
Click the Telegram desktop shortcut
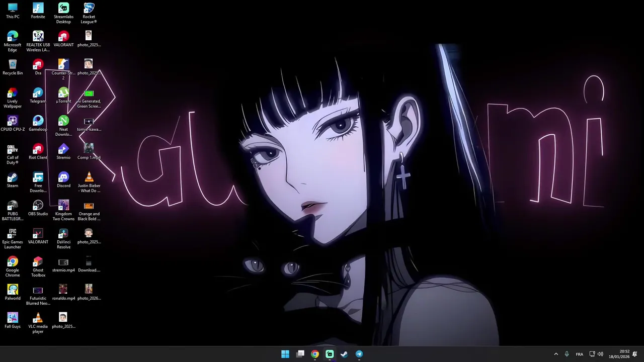(38, 96)
